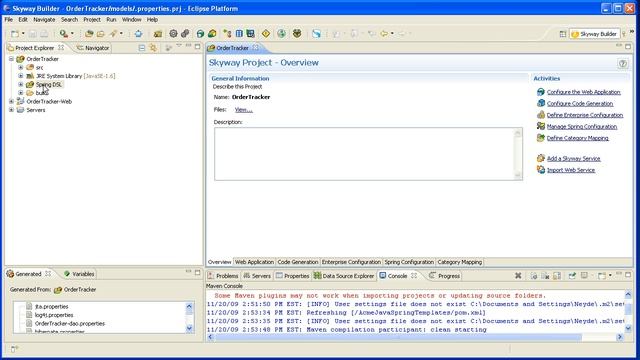Open the New wizard dropdown arrow

[x=23, y=34]
